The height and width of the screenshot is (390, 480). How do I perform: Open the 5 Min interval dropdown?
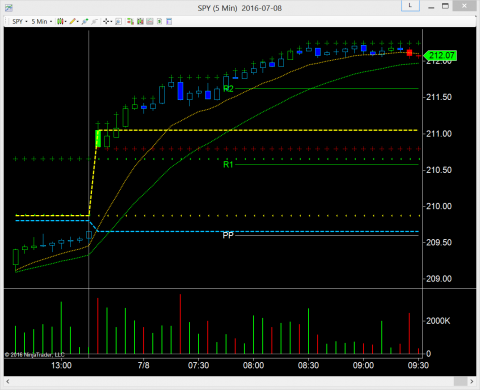click(42, 22)
